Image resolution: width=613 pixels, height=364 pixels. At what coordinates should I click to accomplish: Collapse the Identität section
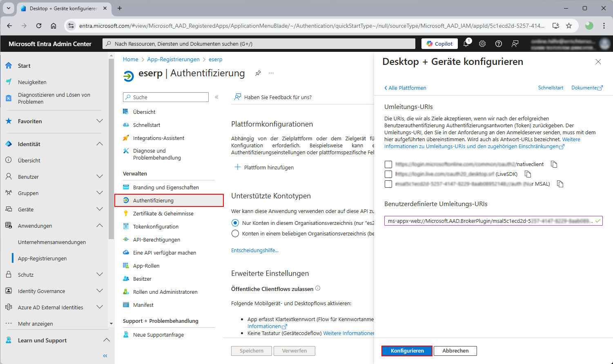coord(100,144)
